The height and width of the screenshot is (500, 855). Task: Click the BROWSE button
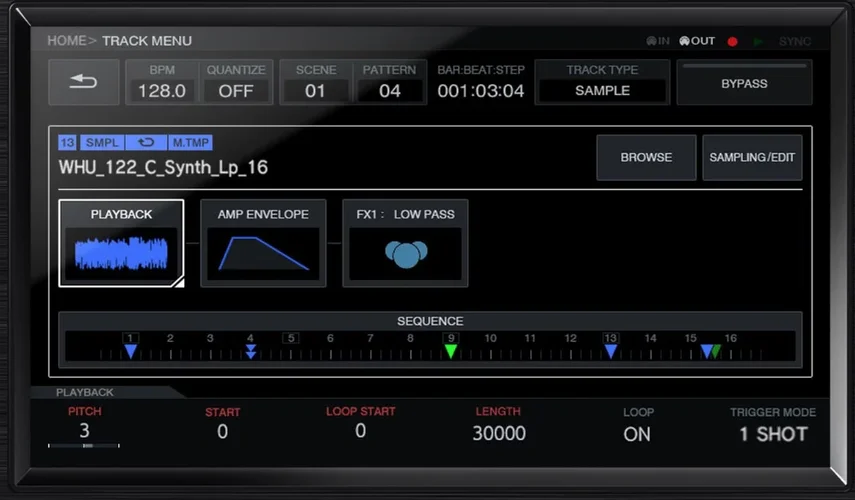tap(646, 158)
